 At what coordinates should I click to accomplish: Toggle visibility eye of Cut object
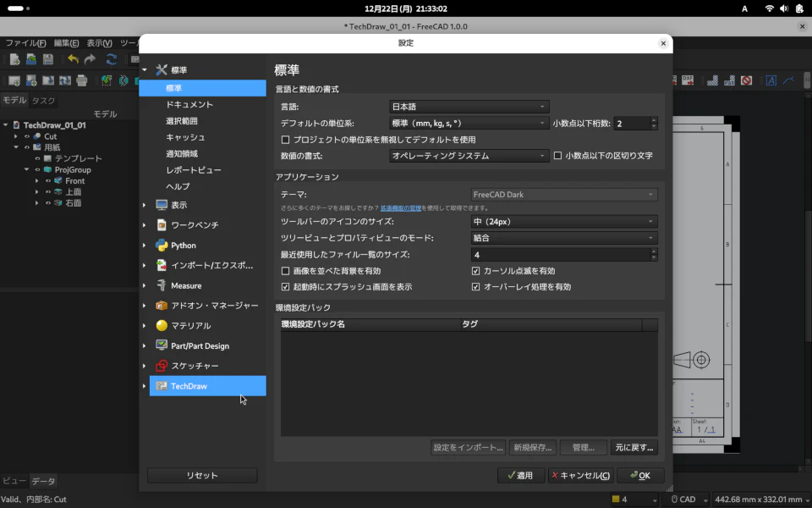pyautogui.click(x=27, y=136)
